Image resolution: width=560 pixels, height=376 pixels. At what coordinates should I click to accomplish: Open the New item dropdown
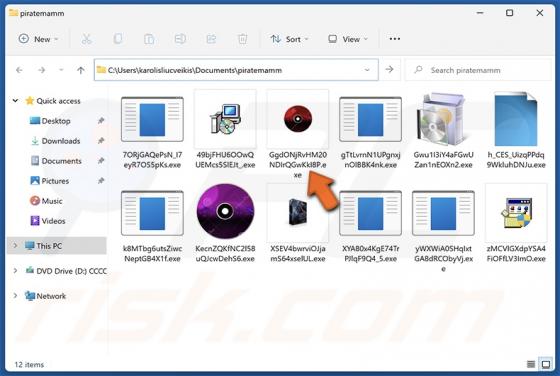(38, 39)
